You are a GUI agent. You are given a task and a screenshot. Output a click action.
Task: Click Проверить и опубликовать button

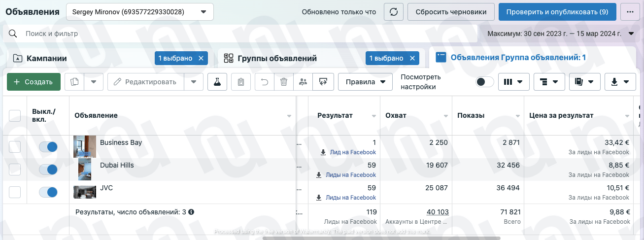[557, 12]
